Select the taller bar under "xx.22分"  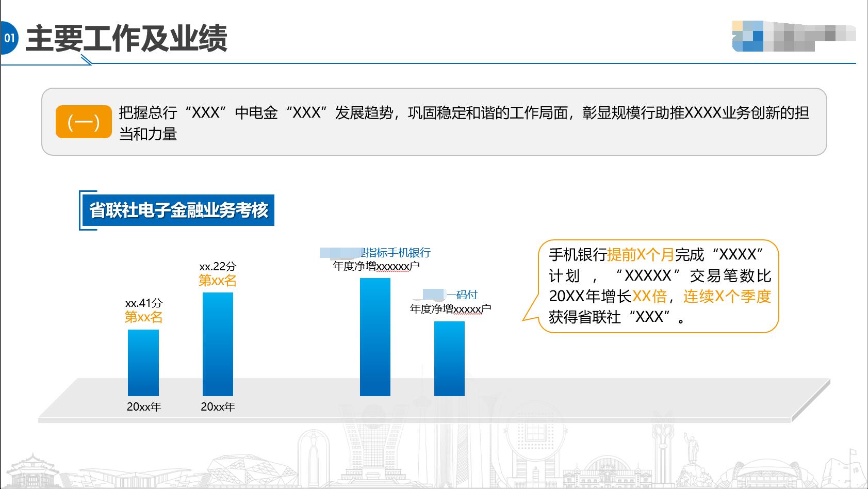pos(218,344)
